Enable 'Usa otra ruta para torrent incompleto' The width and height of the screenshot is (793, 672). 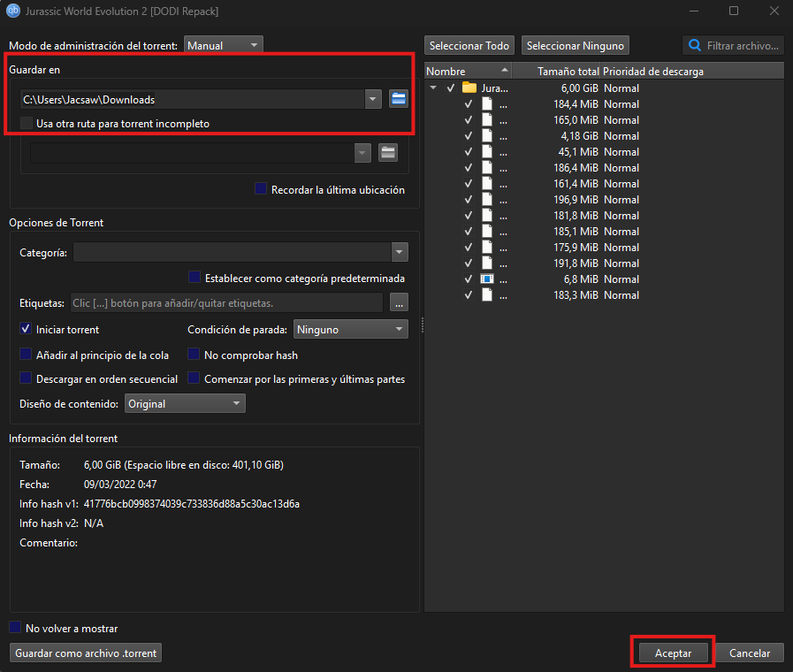click(x=27, y=123)
